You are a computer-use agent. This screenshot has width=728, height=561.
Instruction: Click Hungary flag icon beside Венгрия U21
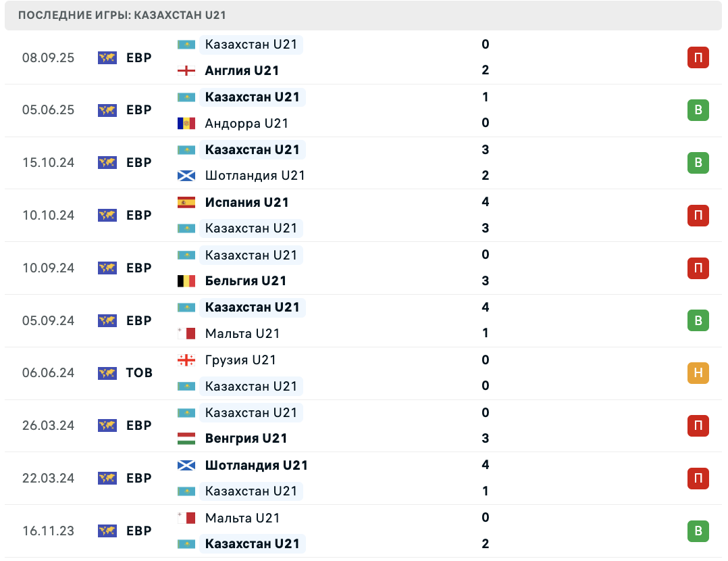186,439
